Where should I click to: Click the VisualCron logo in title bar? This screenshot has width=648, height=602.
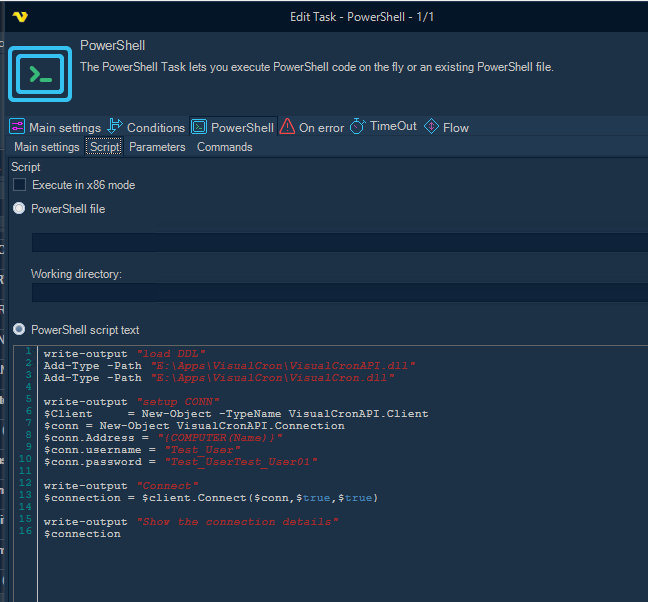pos(21,17)
